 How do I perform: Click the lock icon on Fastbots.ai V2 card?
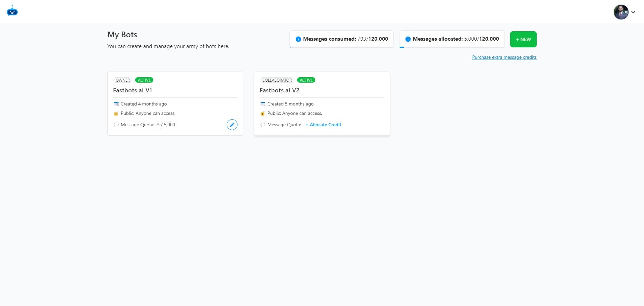click(x=263, y=113)
